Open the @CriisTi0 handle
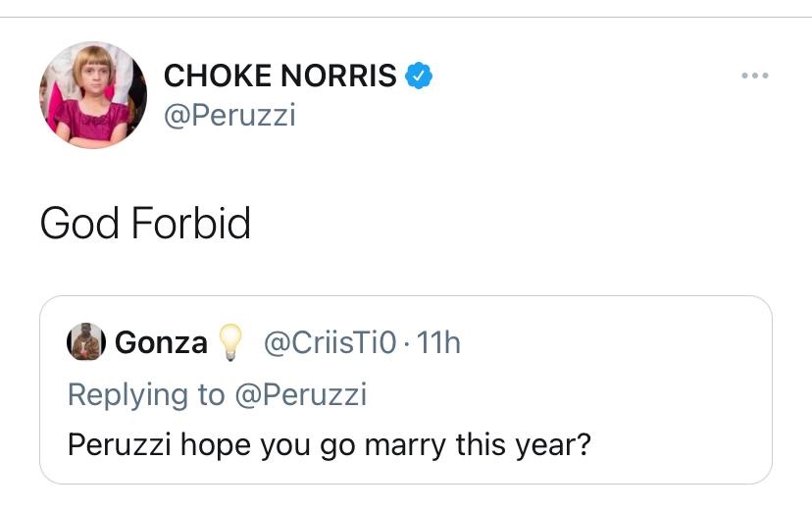Screen dimensions: 812x512 330,342
